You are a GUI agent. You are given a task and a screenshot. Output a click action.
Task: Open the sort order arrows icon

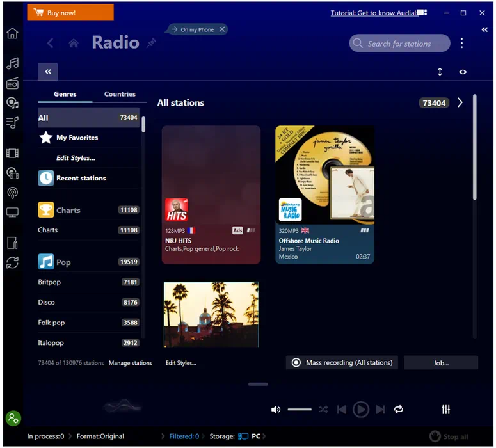(440, 72)
